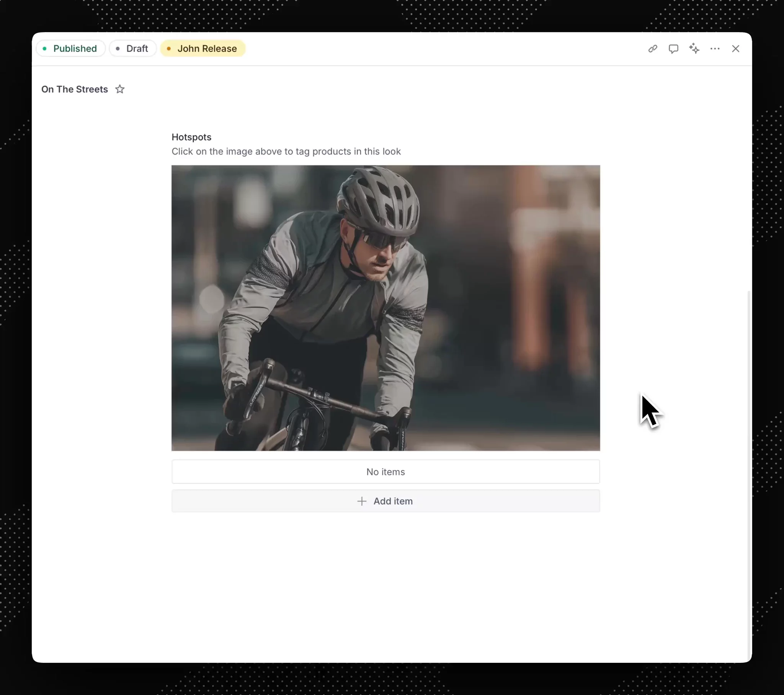Select the John Release perspective
Image resolution: width=784 pixels, height=695 pixels.
point(203,49)
